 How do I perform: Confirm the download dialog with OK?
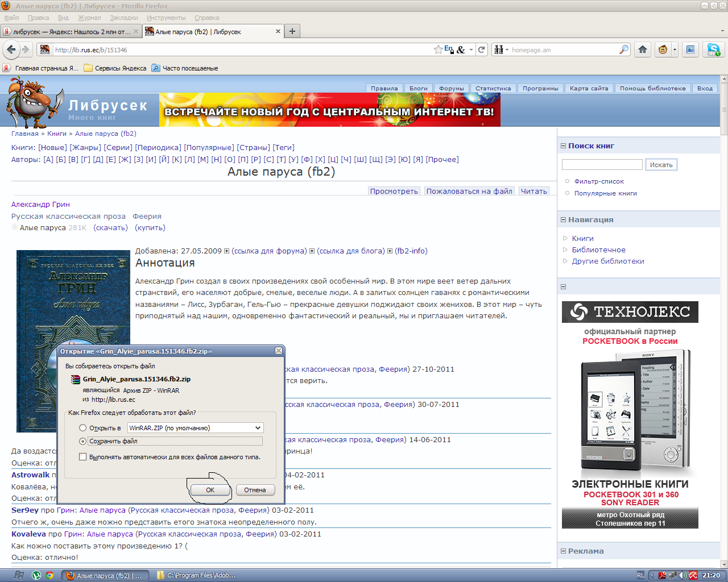(x=210, y=490)
